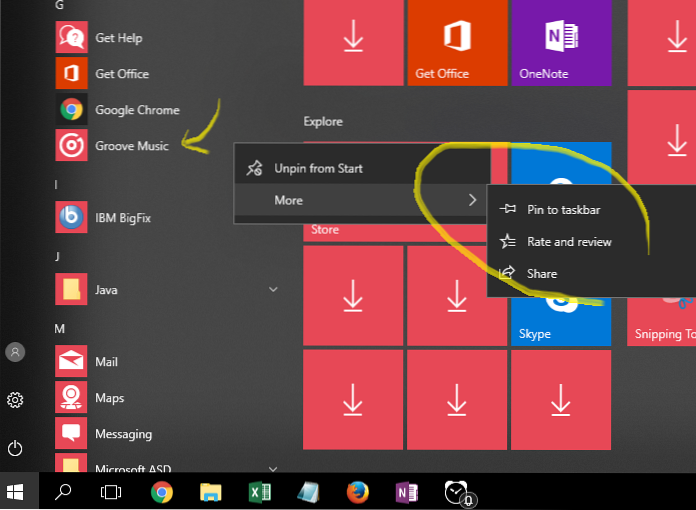The width and height of the screenshot is (696, 510).
Task: Open the Get Office tile
Action: (x=457, y=44)
